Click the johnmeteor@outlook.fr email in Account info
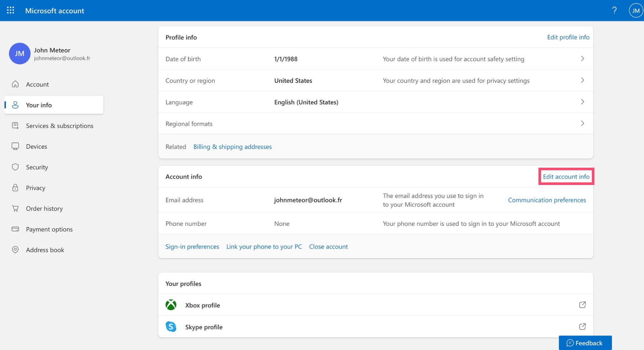The image size is (644, 350). click(308, 200)
